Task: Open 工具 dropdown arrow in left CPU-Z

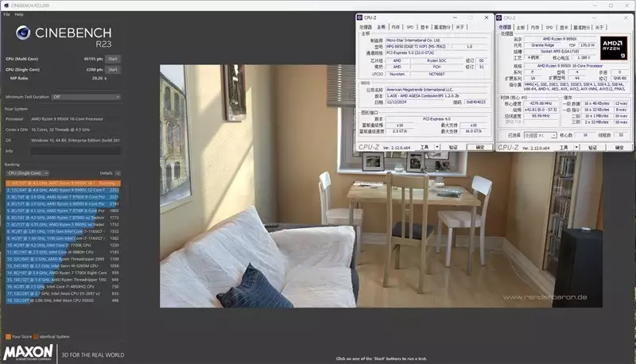Action: tap(436, 147)
